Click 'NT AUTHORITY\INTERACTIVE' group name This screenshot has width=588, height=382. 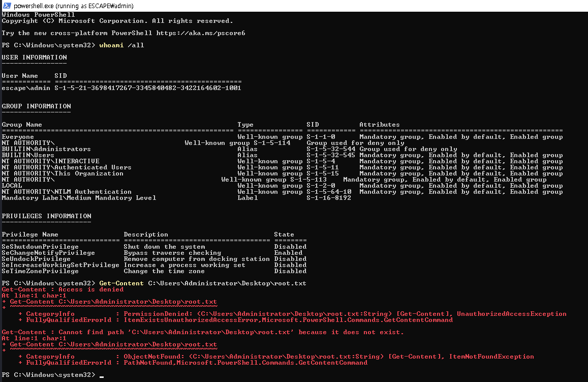(51, 161)
